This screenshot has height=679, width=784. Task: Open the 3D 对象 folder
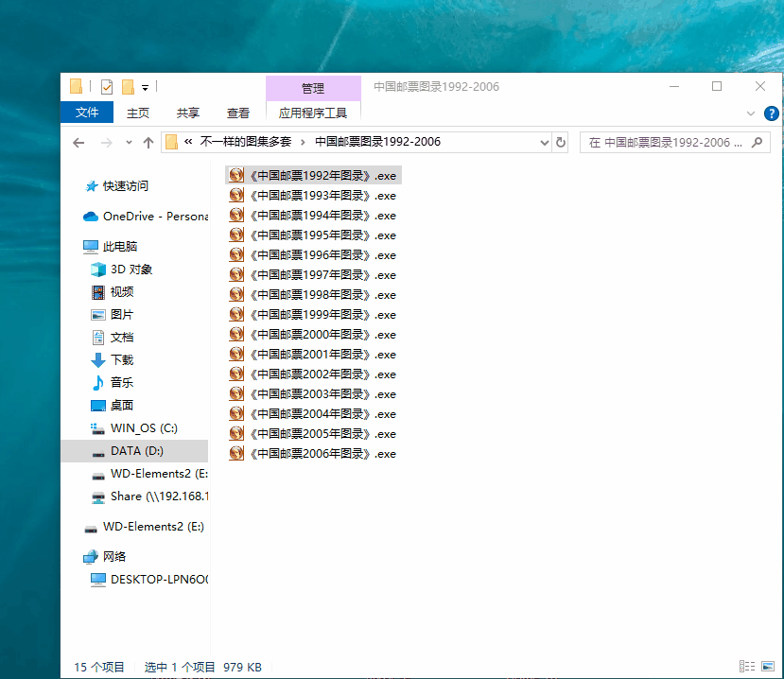(x=121, y=270)
